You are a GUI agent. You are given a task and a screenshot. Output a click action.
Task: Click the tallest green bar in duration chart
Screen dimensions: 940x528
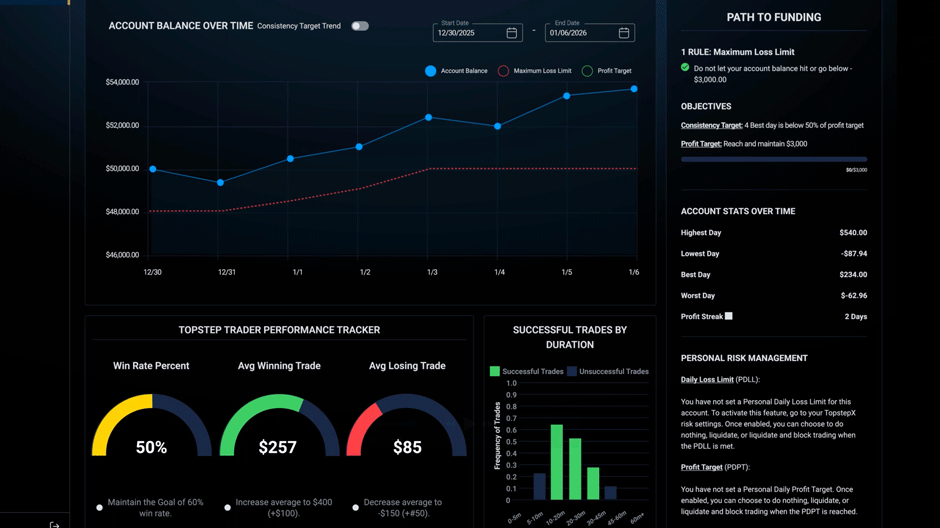tap(556, 462)
